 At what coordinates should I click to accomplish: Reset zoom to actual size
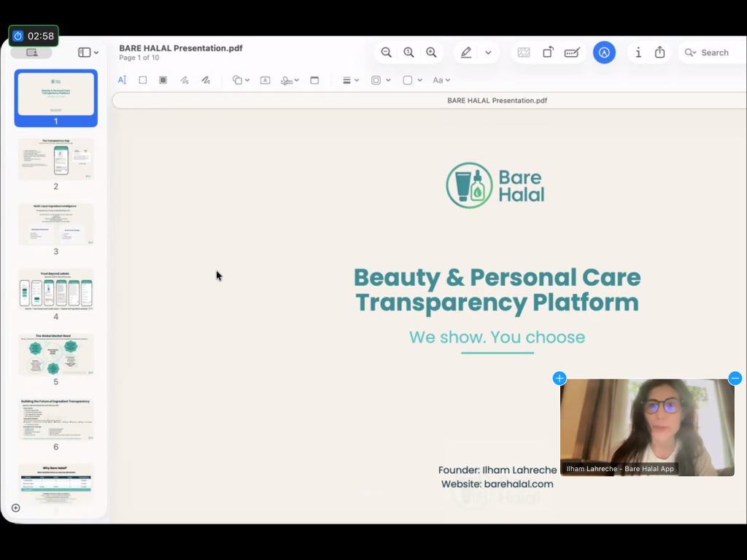point(409,52)
